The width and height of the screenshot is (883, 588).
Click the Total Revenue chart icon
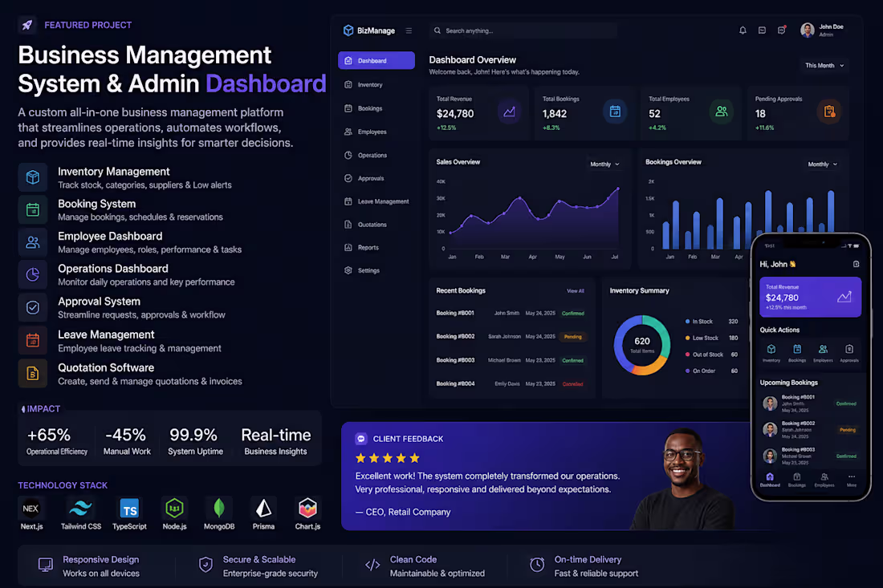point(509,112)
